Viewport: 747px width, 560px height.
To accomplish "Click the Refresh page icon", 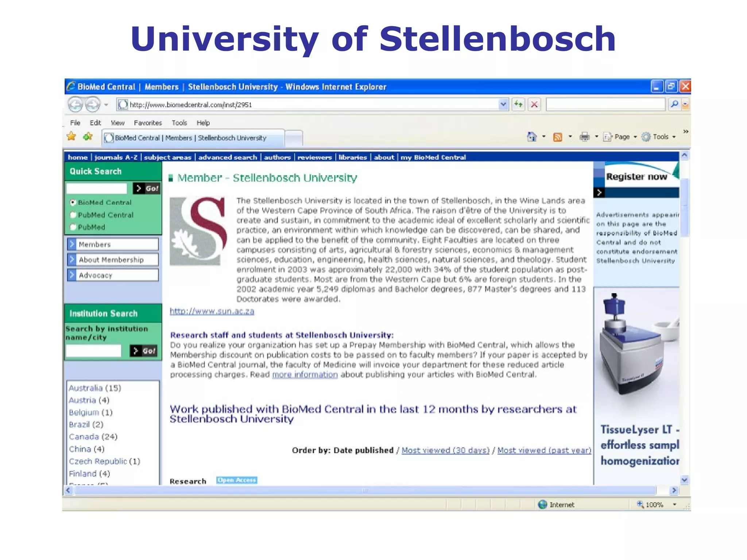I will point(518,105).
